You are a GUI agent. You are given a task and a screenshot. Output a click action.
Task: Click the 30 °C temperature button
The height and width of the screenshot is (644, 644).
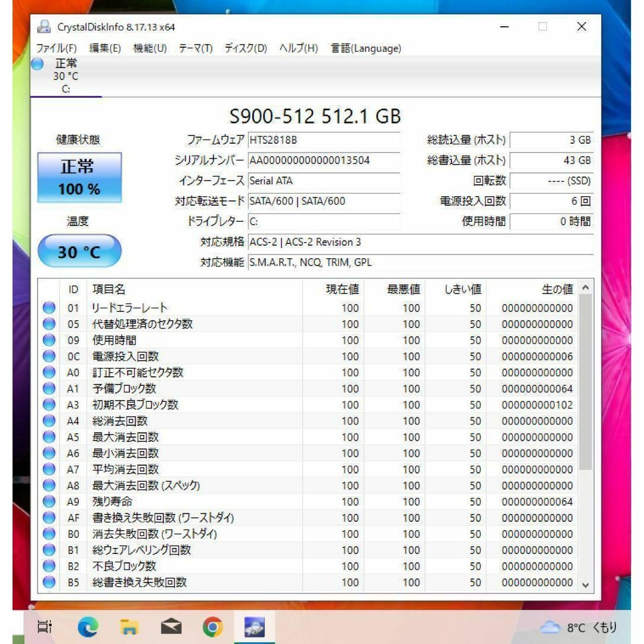[79, 251]
